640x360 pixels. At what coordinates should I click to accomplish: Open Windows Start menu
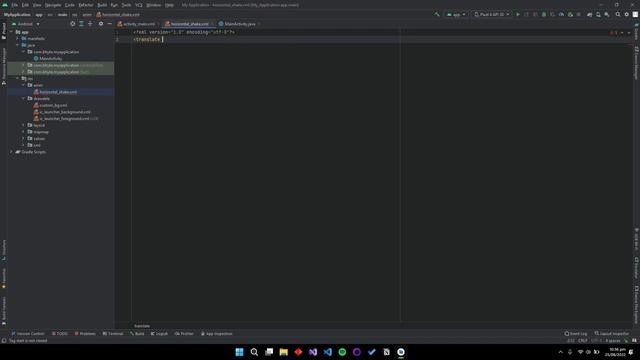pos(239,352)
